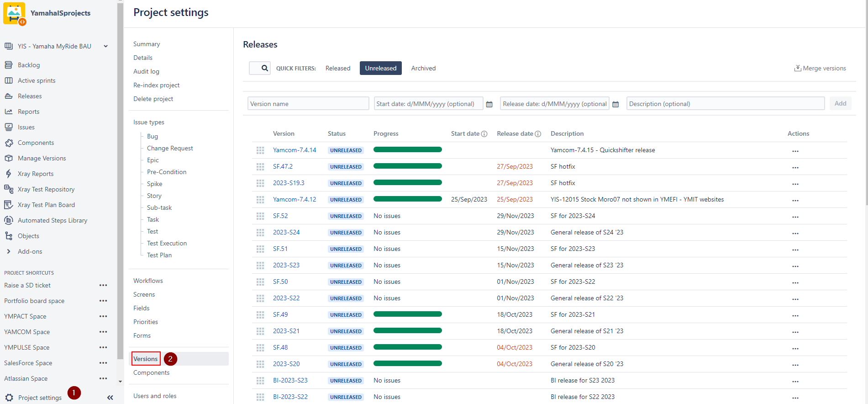Expand the YIS - Yamaha MyRide BAU board dropdown
The image size is (868, 404).
pyautogui.click(x=106, y=46)
